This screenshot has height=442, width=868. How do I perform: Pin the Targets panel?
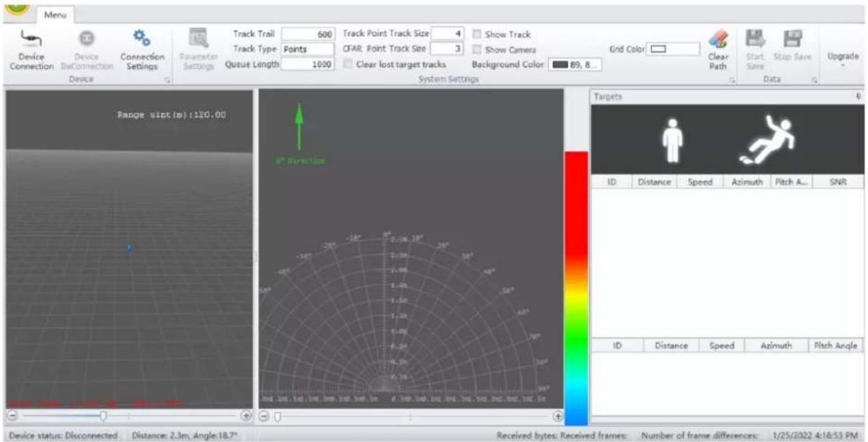[858, 97]
